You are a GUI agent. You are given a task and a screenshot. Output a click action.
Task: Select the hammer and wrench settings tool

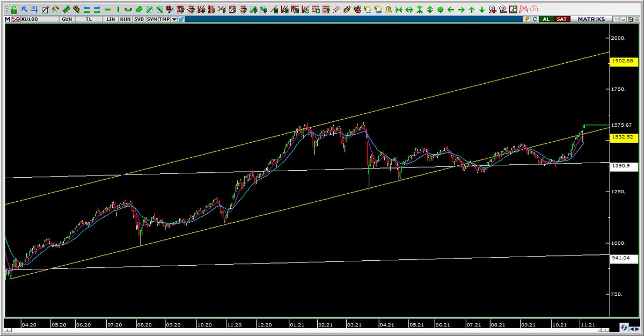[55, 10]
